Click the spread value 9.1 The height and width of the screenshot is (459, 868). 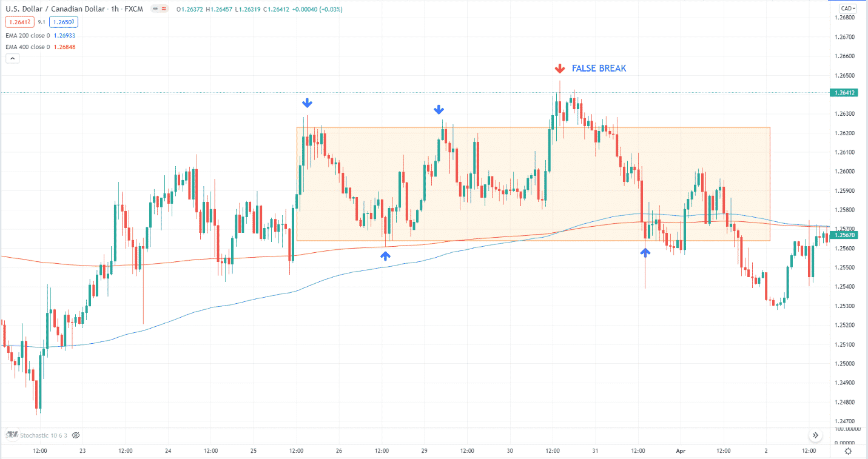click(41, 22)
